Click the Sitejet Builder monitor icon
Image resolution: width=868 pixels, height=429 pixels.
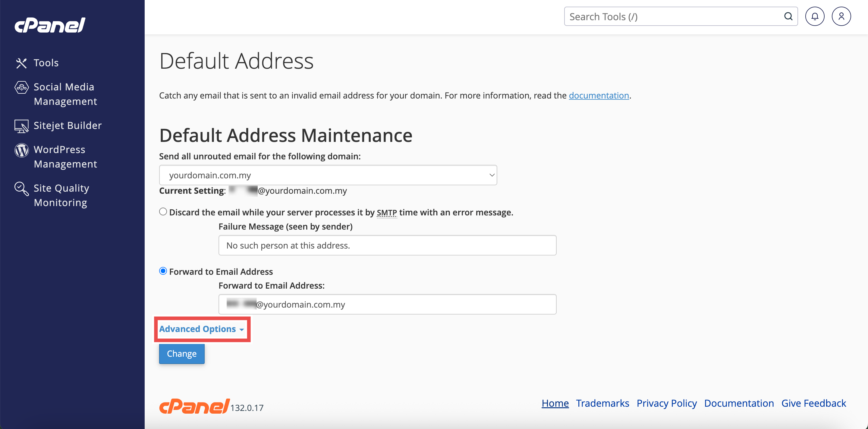[21, 126]
